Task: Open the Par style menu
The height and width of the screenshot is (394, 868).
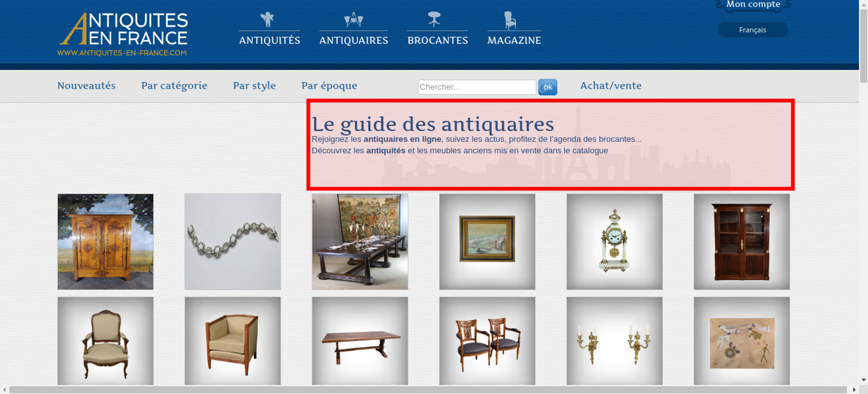Action: coord(254,86)
